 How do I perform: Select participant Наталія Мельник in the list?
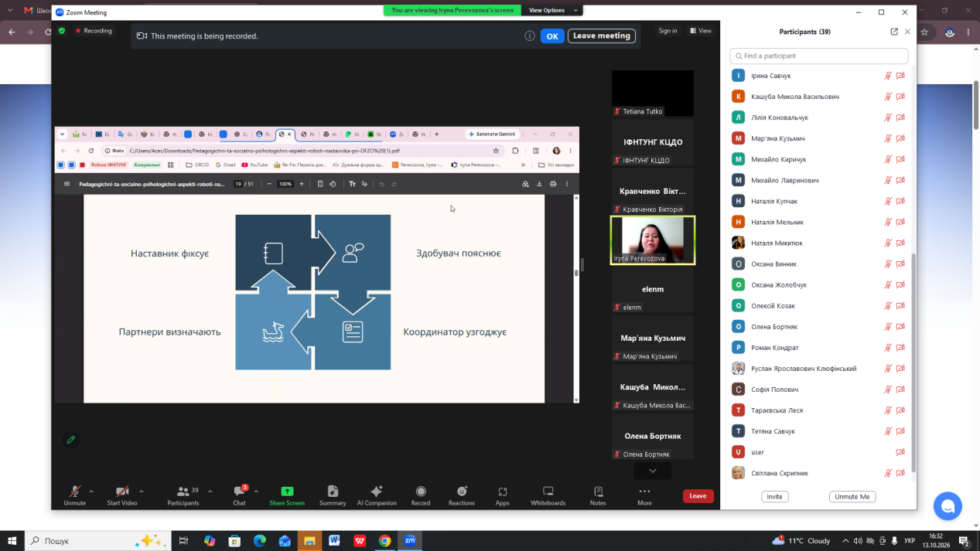pyautogui.click(x=819, y=222)
